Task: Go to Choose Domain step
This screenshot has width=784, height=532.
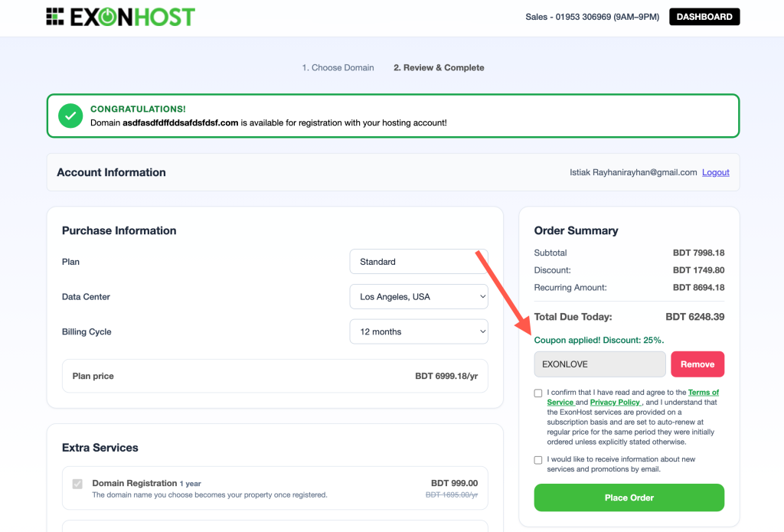Action: (338, 67)
